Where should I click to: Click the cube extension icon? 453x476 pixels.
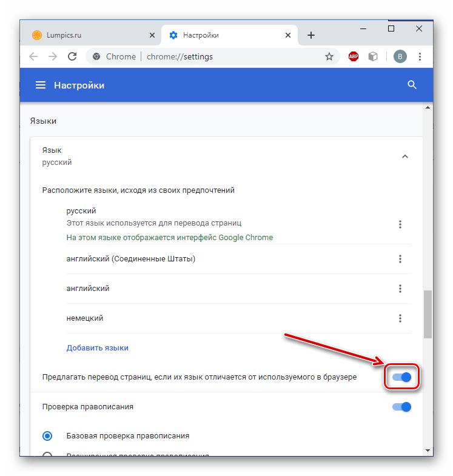[x=373, y=56]
